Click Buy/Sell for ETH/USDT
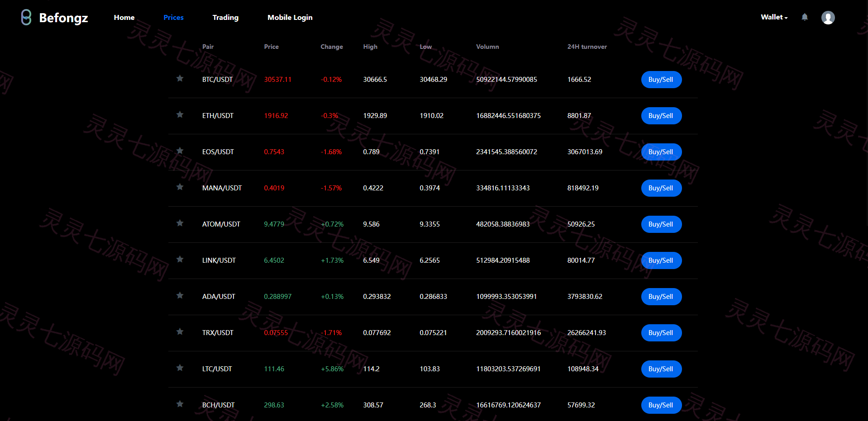The image size is (868, 421). (661, 116)
